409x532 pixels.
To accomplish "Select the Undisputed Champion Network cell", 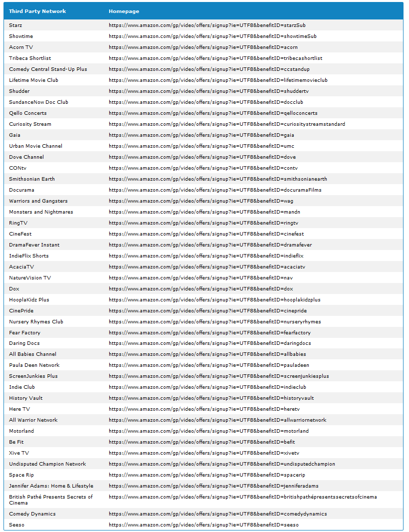I will click(47, 464).
